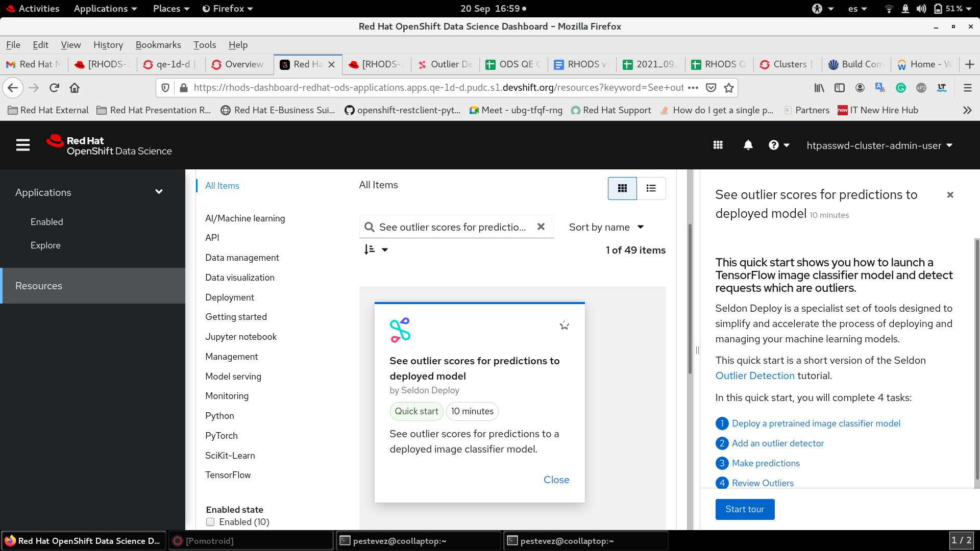
Task: Expand the htpasswd-cluster-admin-user menu
Action: coord(879,145)
